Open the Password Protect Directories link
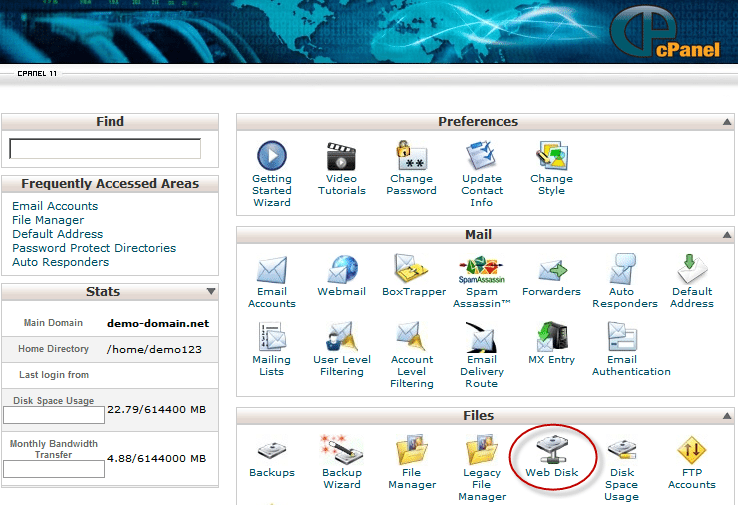Viewport: 738px width, 505px height. click(94, 248)
